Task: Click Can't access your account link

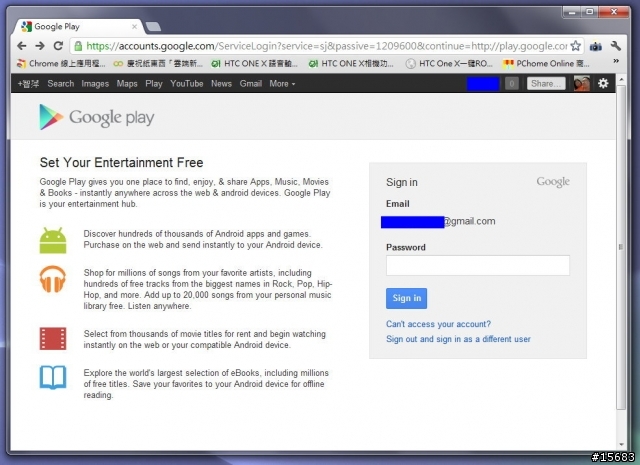Action: pos(438,324)
